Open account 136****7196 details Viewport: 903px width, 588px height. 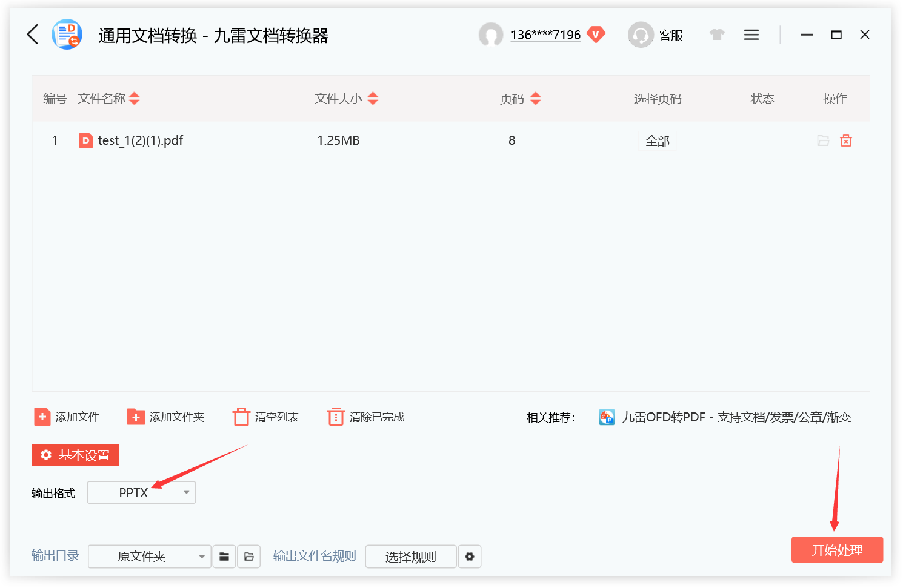pyautogui.click(x=545, y=35)
